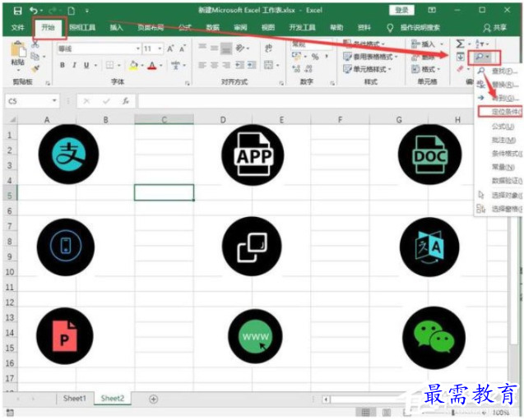The width and height of the screenshot is (524, 420).
Task: Click the Cut scissors icon
Action: pos(35,44)
